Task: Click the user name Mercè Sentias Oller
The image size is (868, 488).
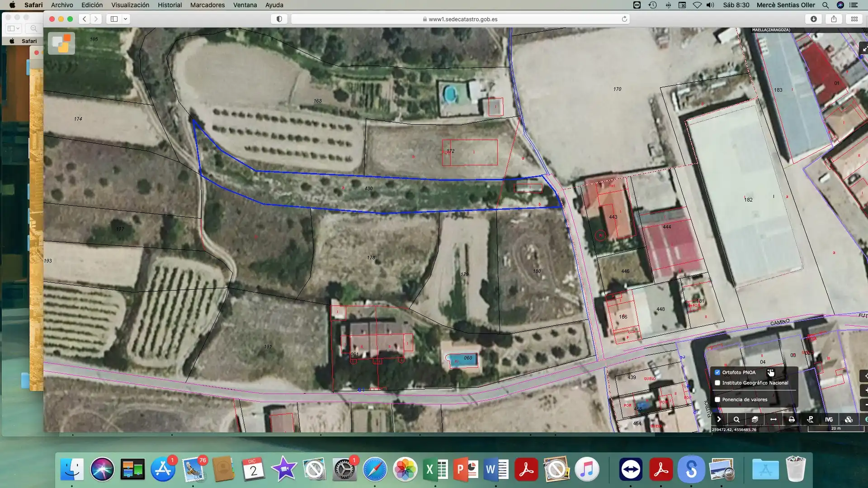Action: point(786,5)
